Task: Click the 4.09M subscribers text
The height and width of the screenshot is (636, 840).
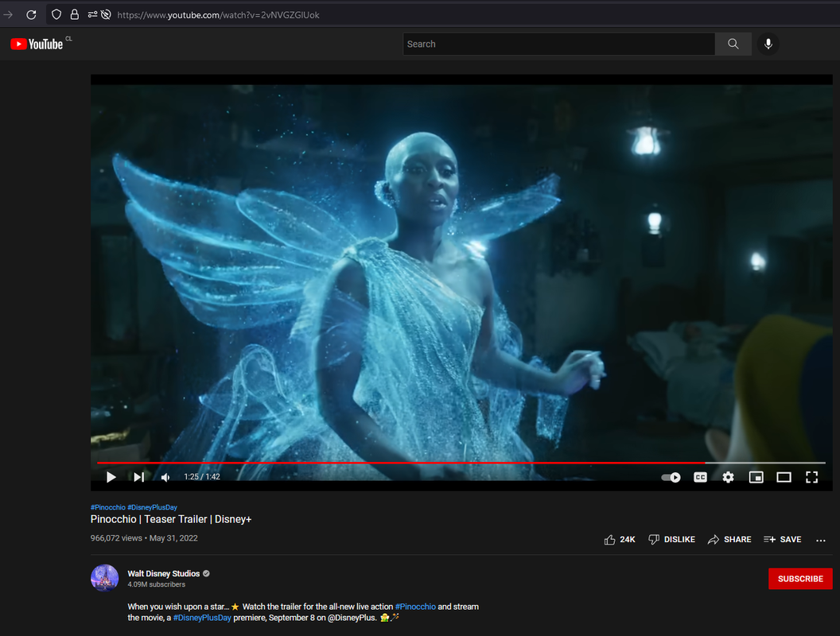Action: (157, 584)
